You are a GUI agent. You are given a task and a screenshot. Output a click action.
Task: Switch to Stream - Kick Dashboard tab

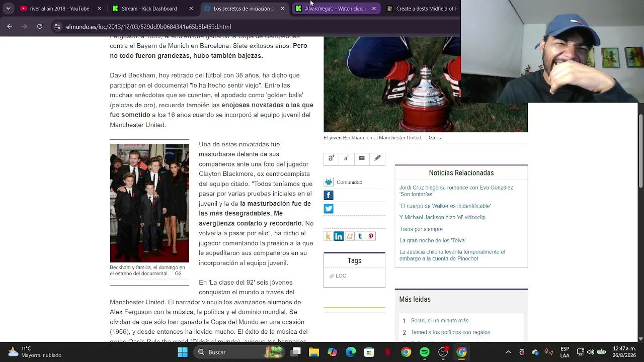click(x=152, y=9)
